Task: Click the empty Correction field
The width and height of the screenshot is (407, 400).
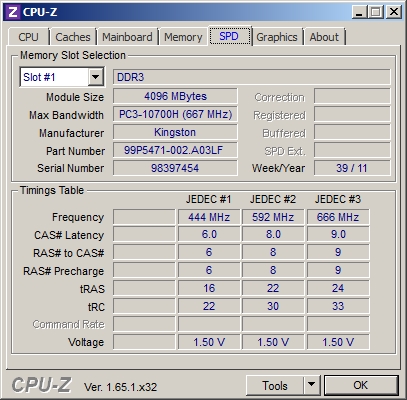Action: point(352,96)
